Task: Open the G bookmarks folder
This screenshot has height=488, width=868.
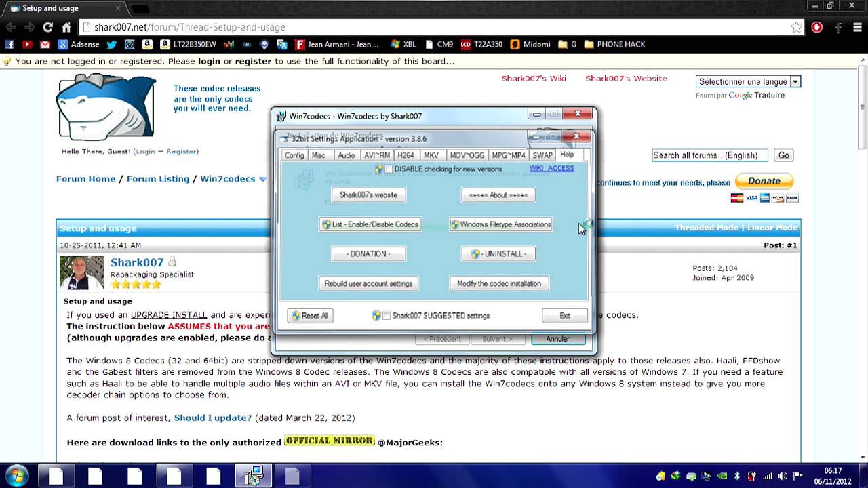Action: tap(568, 44)
